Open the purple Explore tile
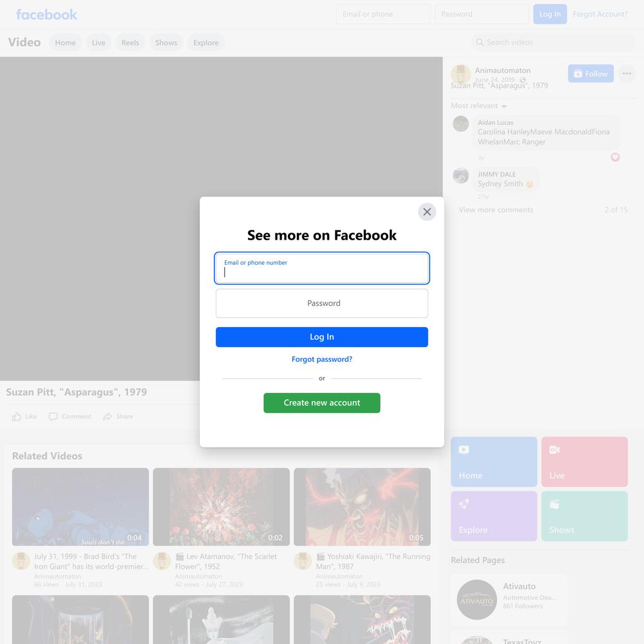Image resolution: width=644 pixels, height=644 pixels. click(x=494, y=516)
